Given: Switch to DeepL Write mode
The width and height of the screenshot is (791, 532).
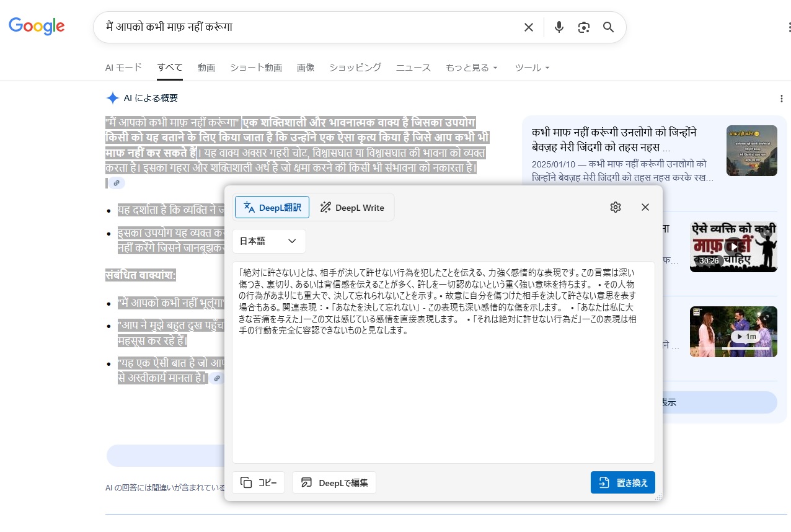Looking at the screenshot, I should point(352,207).
